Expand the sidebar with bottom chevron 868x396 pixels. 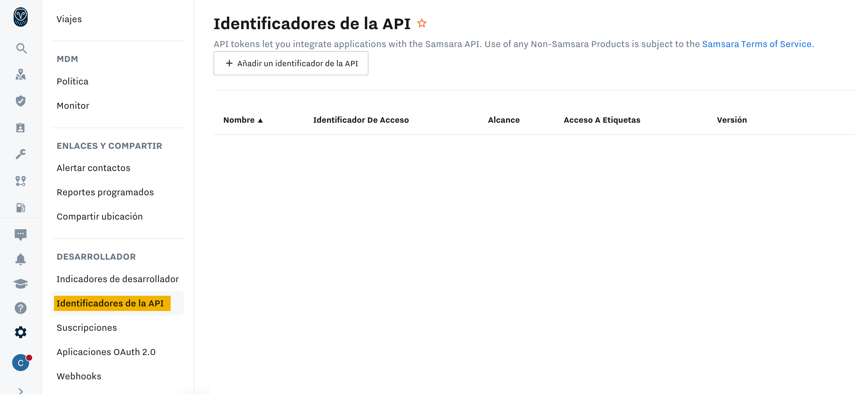[x=21, y=391]
